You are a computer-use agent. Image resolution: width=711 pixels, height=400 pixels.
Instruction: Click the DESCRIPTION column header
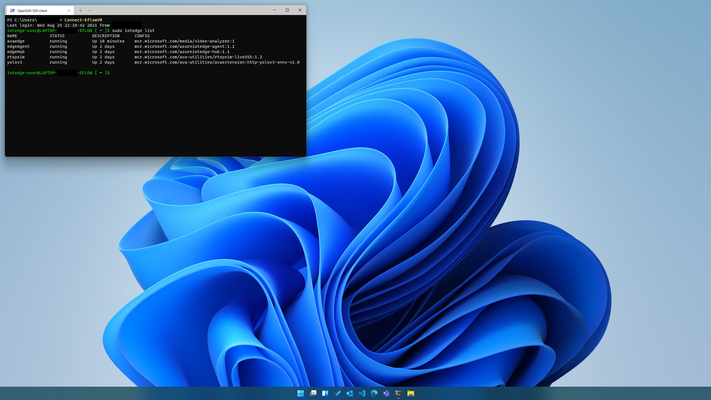[x=106, y=36]
